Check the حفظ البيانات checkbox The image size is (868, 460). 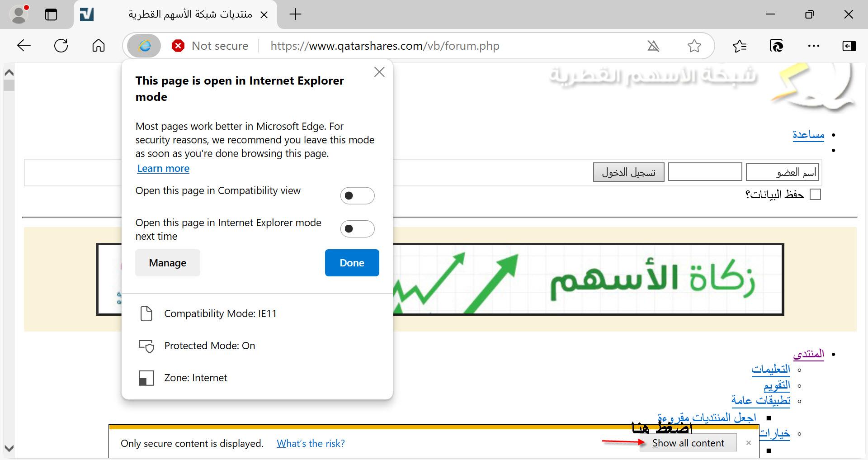tap(815, 194)
